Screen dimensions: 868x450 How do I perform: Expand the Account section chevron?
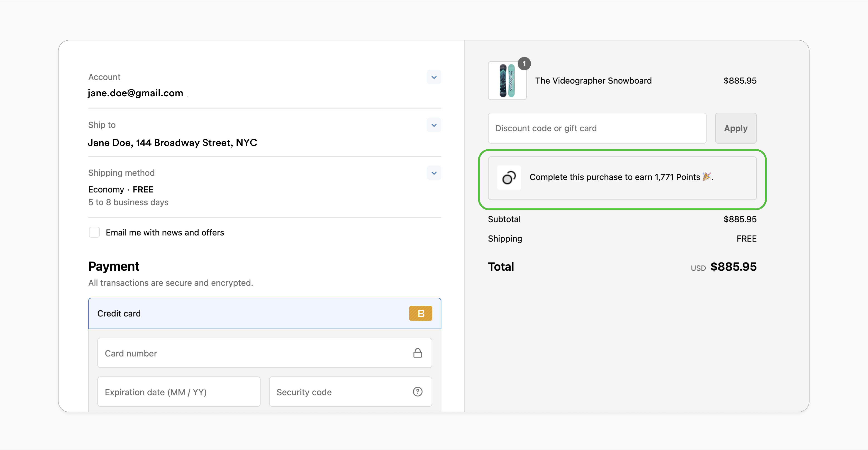click(434, 77)
